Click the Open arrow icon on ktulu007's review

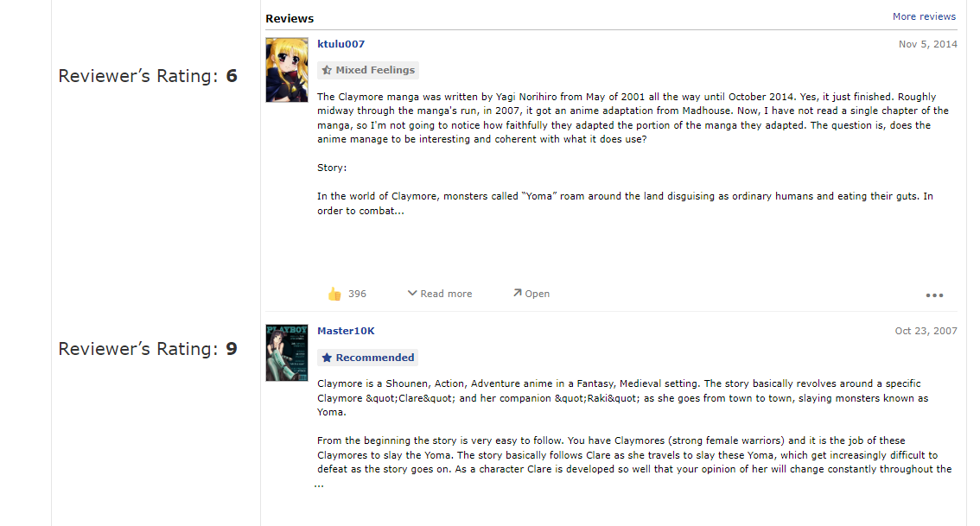517,293
